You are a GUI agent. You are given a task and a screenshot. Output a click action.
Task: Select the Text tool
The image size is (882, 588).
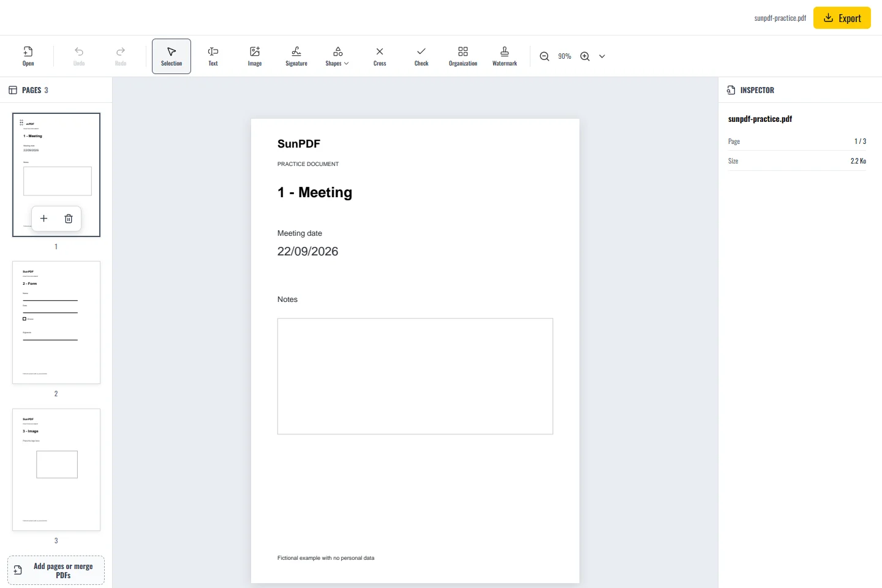pyautogui.click(x=213, y=56)
